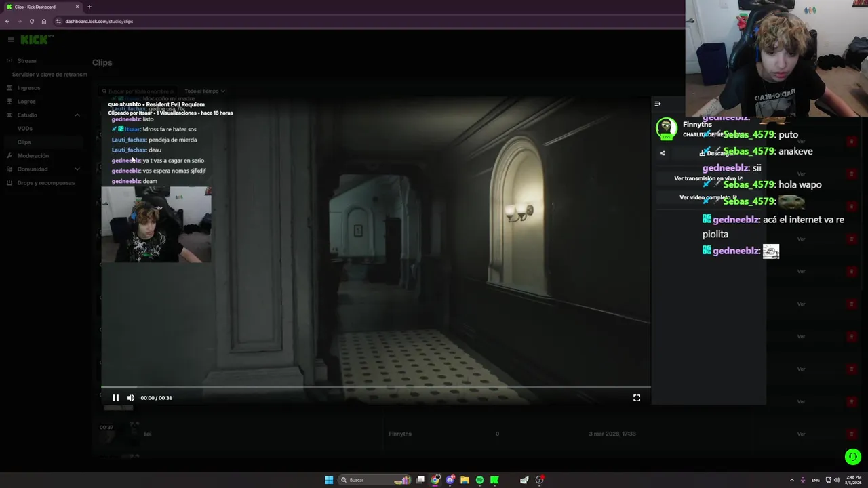Pause the clip playback
This screenshot has width=868, height=488.
coord(115,398)
